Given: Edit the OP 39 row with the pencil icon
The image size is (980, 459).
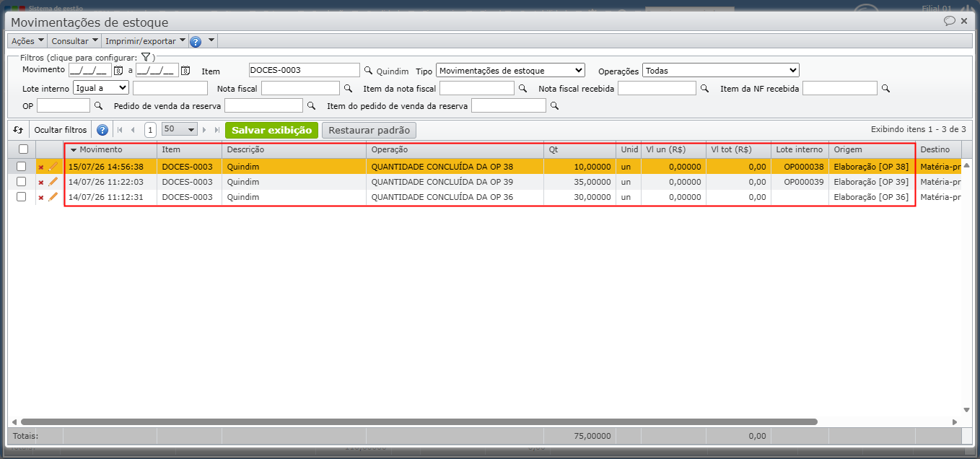Looking at the screenshot, I should tap(53, 182).
